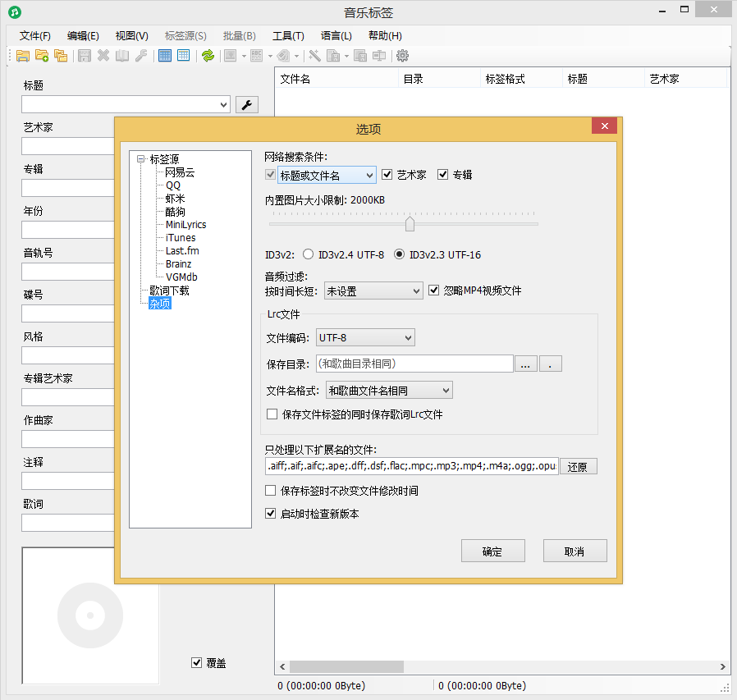Click the refresh icon on the toolbar
737x700 pixels.
[208, 55]
